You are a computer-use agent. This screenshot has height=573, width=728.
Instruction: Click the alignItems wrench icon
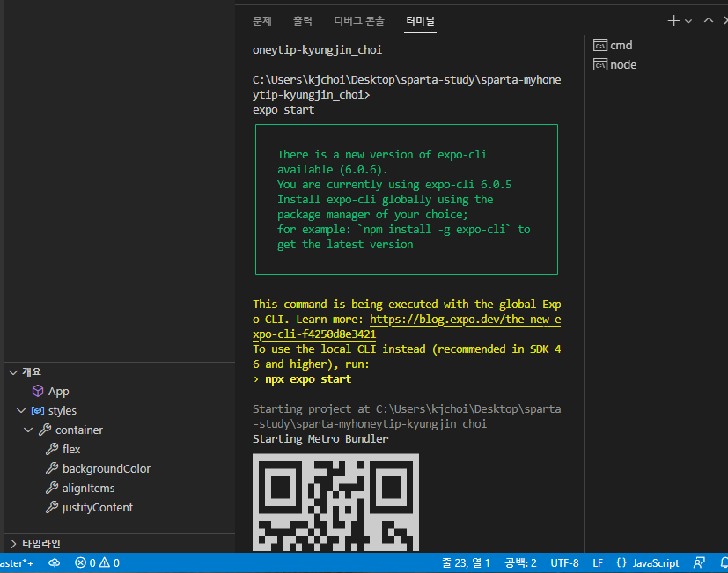click(x=52, y=488)
